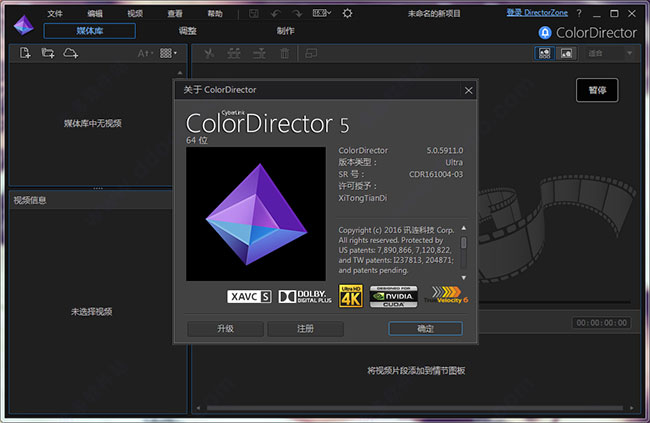Close the 关于 ColorDirector dialog
This screenshot has width=650, height=423.
(x=468, y=90)
